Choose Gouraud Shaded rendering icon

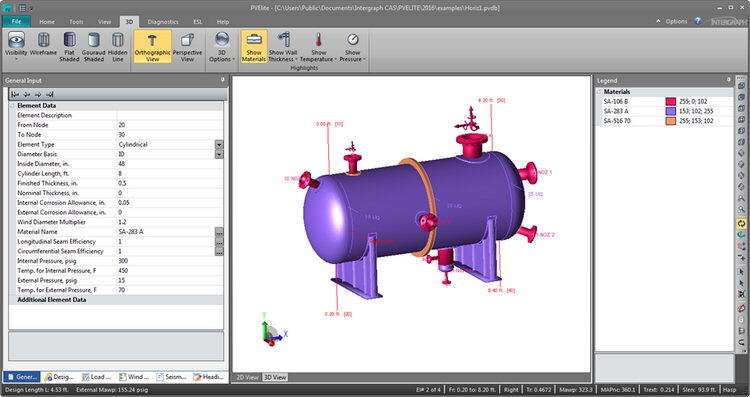(x=94, y=46)
